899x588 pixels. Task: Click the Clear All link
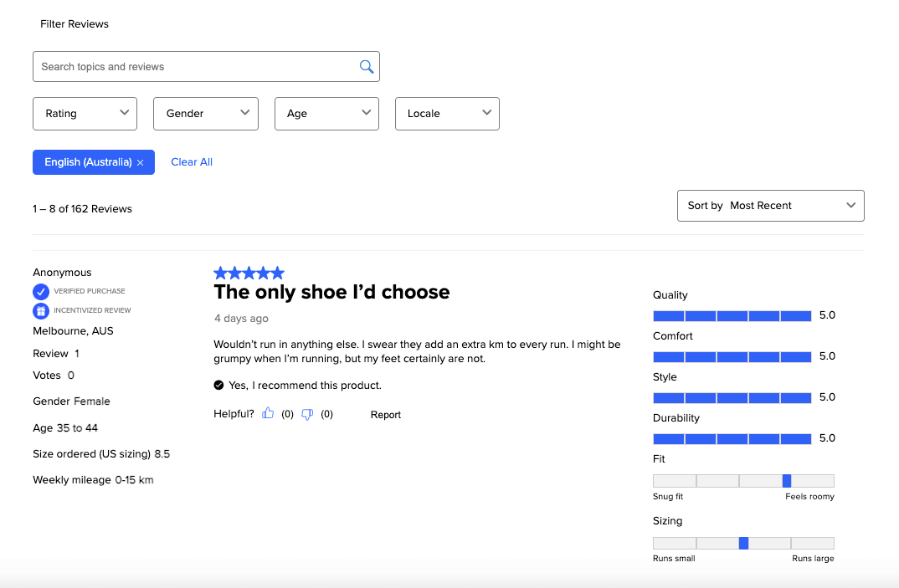192,162
